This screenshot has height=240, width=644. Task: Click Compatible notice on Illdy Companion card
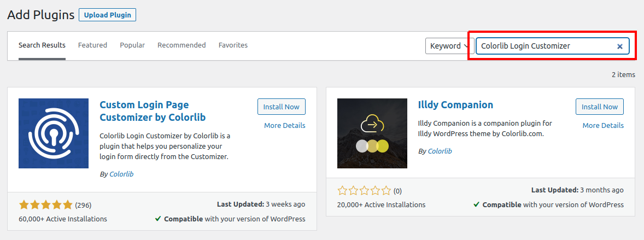coord(548,204)
